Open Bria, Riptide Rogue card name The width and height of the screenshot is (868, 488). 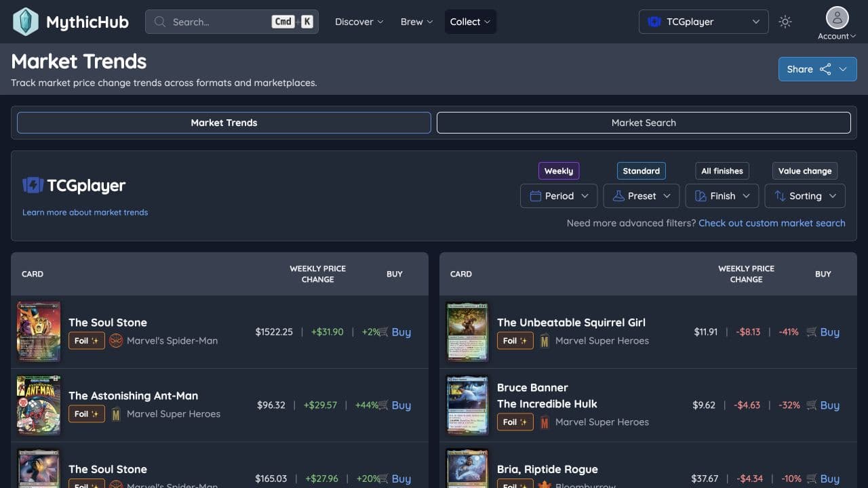point(547,469)
